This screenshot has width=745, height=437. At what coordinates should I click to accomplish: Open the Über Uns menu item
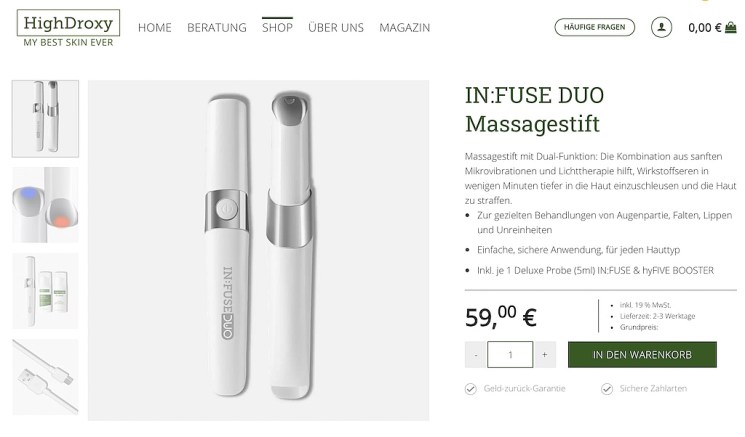336,28
